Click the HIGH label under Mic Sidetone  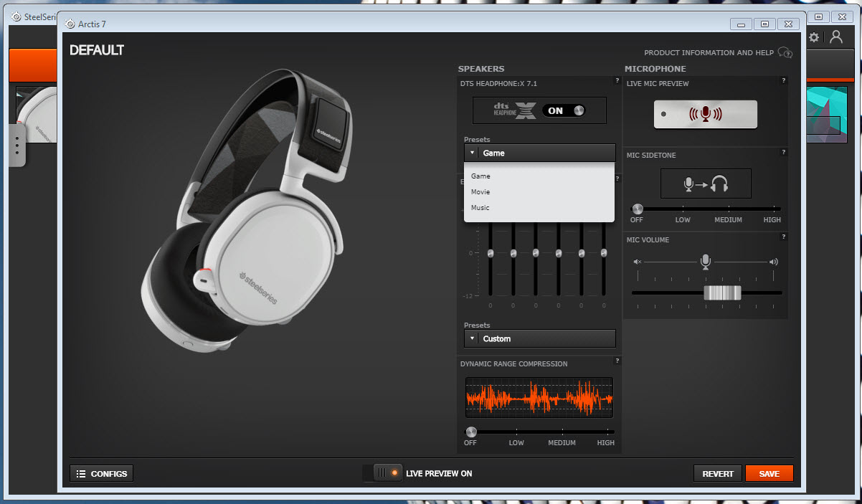pyautogui.click(x=772, y=220)
